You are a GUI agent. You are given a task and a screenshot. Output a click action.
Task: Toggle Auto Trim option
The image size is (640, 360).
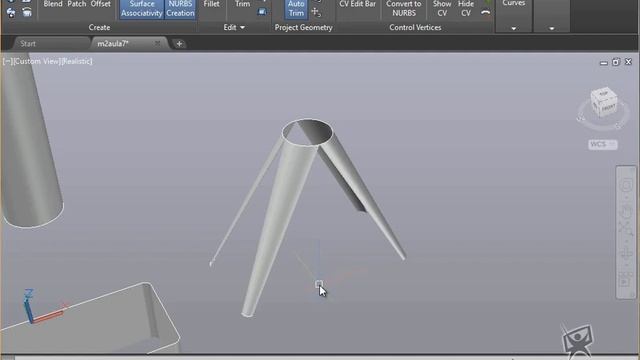coord(296,9)
